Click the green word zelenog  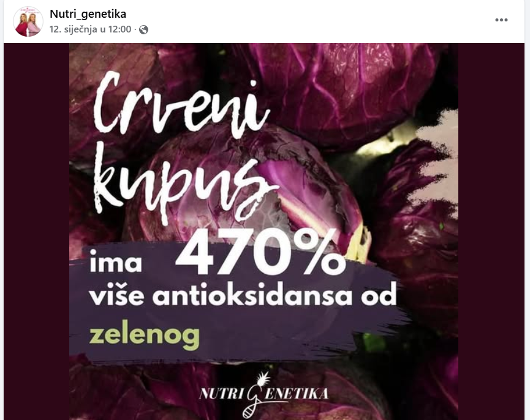[145, 334]
